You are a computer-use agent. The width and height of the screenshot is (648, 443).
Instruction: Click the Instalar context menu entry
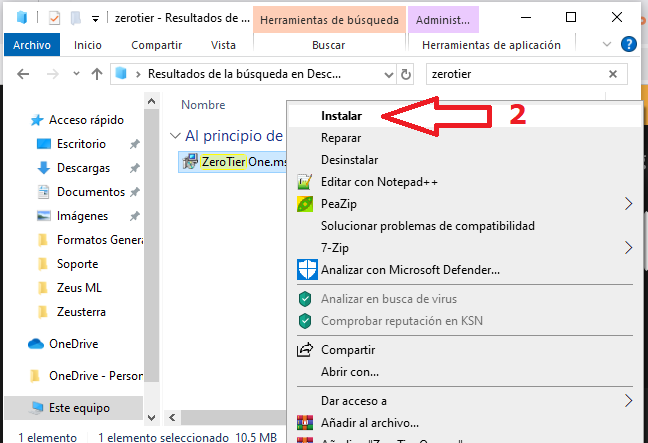[464, 116]
